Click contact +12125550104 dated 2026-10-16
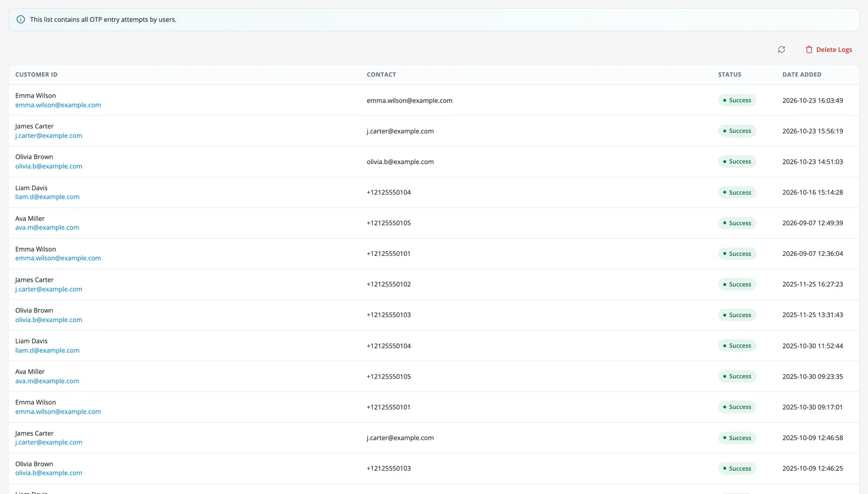Viewport: 868px width, 494px height. point(389,193)
